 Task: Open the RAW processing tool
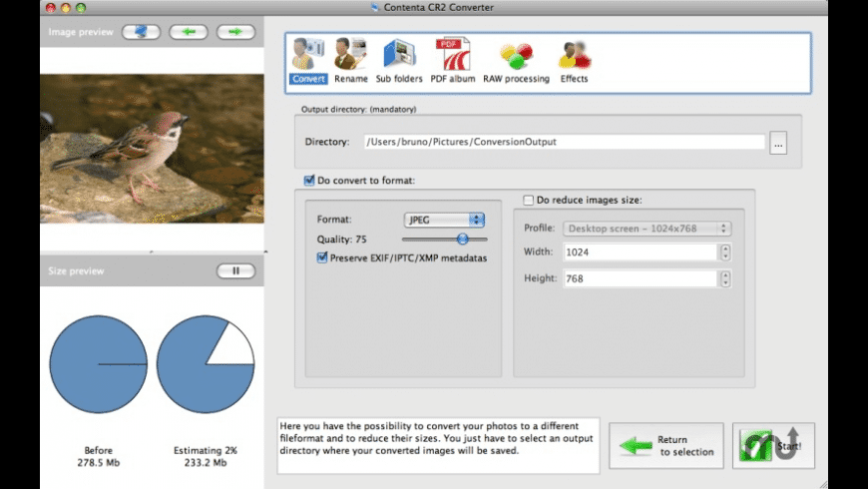pyautogui.click(x=516, y=60)
